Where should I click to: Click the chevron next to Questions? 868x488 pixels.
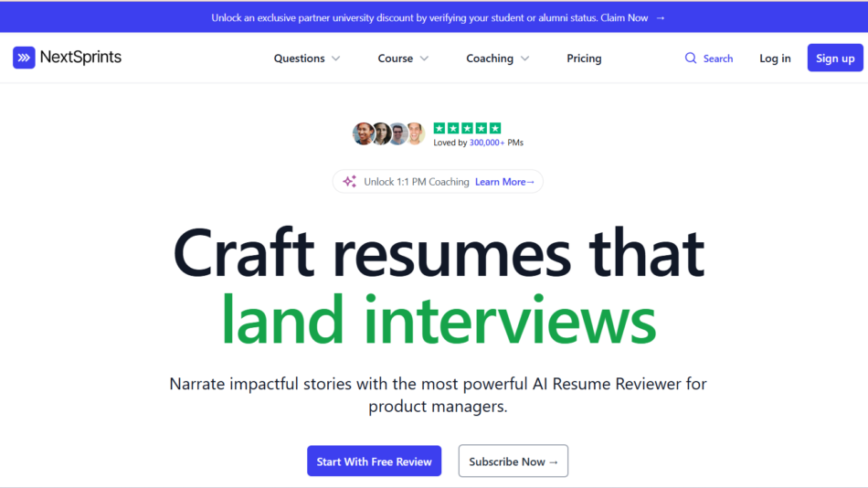[335, 58]
